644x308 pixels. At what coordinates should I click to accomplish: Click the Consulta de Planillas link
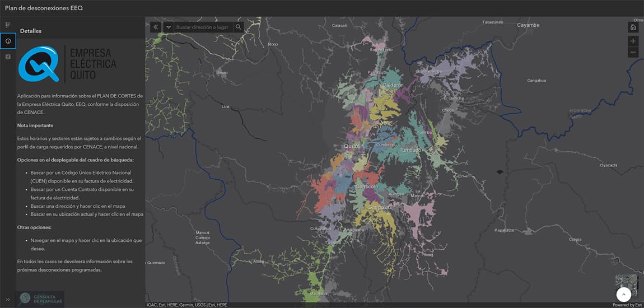(x=40, y=299)
